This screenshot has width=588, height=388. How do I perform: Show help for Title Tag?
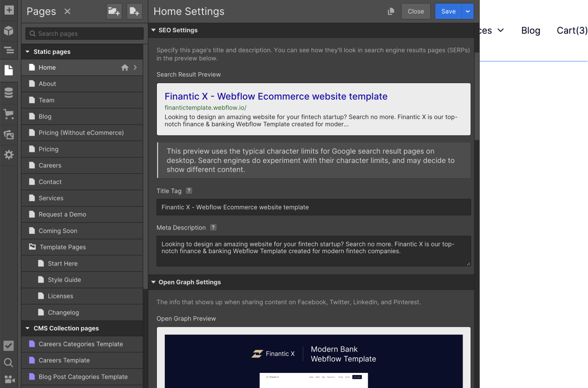click(189, 191)
